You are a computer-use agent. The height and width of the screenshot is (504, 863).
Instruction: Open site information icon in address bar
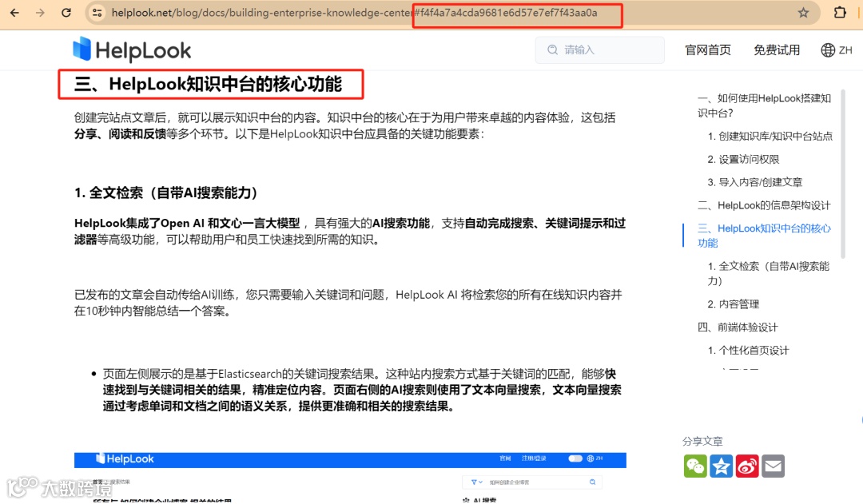[97, 13]
